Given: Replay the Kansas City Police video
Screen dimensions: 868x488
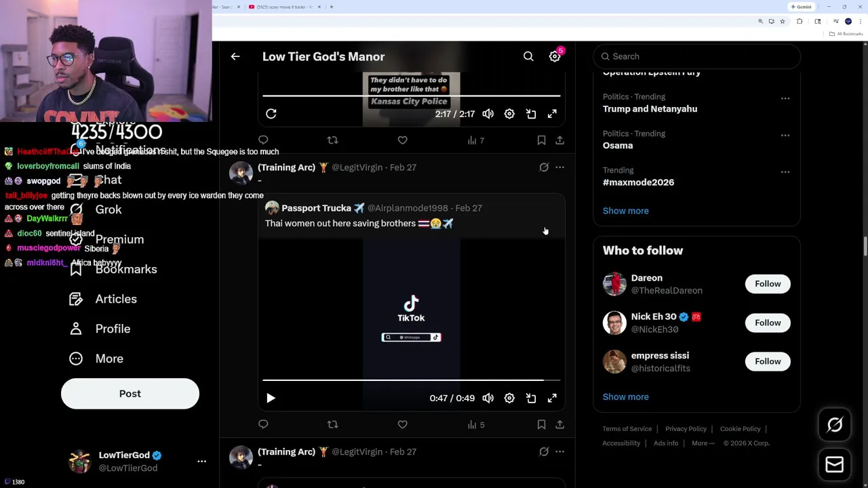Looking at the screenshot, I should [271, 114].
